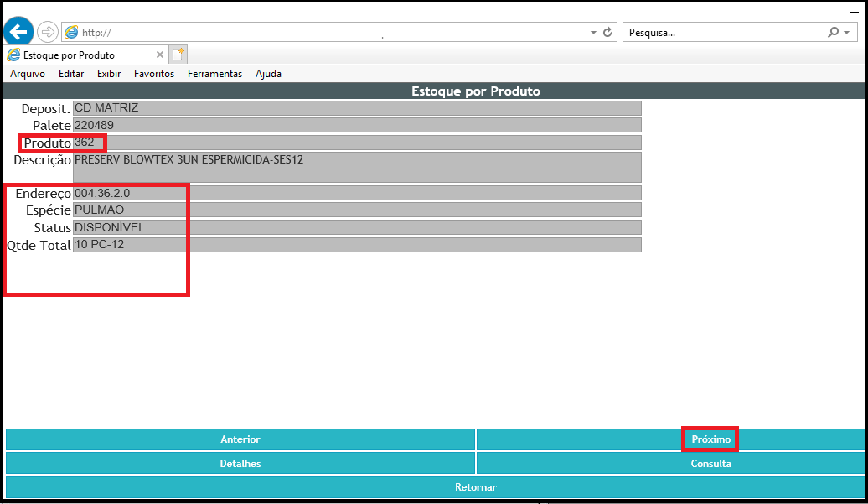Screen dimensions: 868x504
Task: Click the Espécie field PULMAO
Action: pyautogui.click(x=357, y=210)
